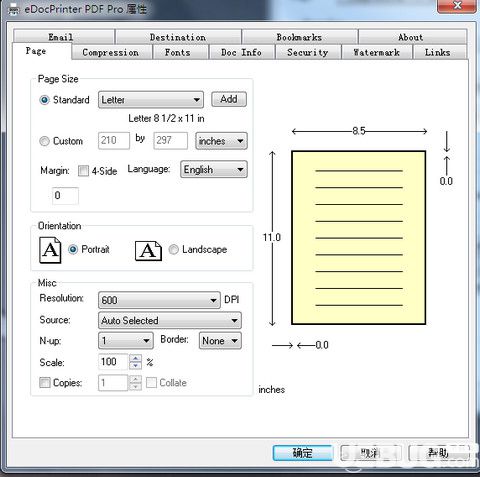The width and height of the screenshot is (480, 477).
Task: Click the Portrait page orientation icon
Action: pos(50,250)
